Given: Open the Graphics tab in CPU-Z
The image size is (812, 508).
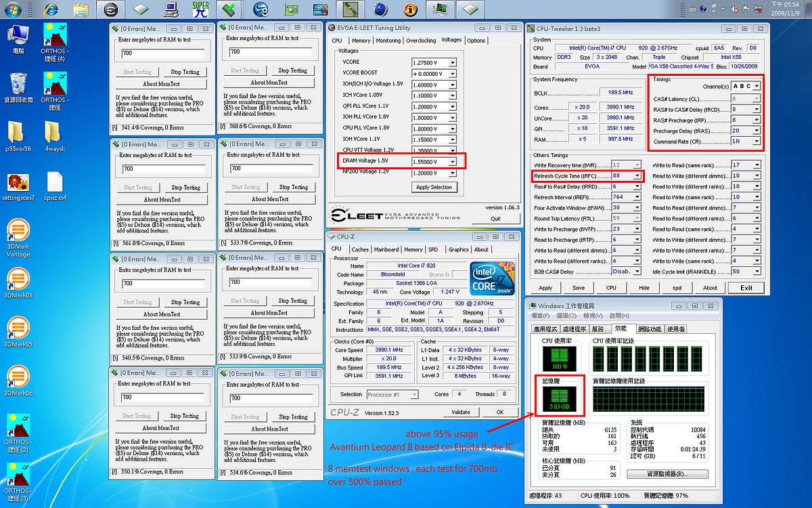Looking at the screenshot, I should click(x=458, y=249).
